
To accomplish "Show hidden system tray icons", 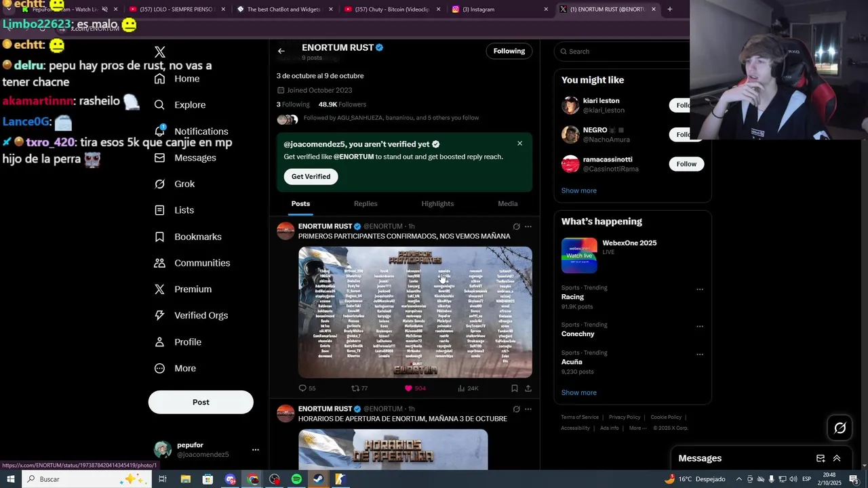I will 738,479.
